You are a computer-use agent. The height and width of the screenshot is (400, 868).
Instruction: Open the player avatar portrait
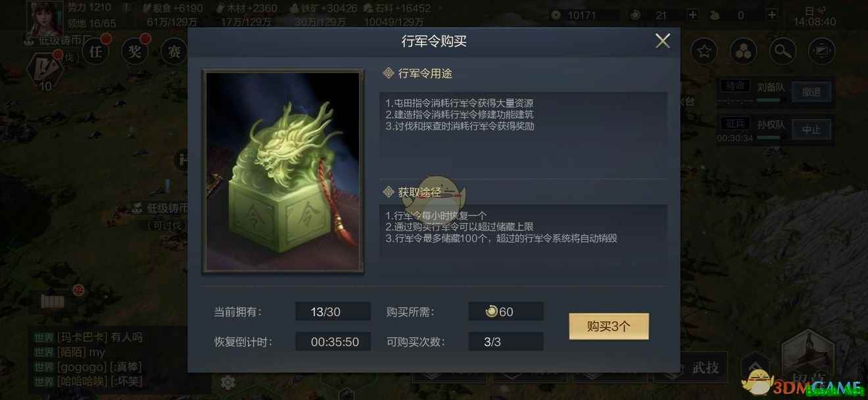pyautogui.click(x=45, y=17)
